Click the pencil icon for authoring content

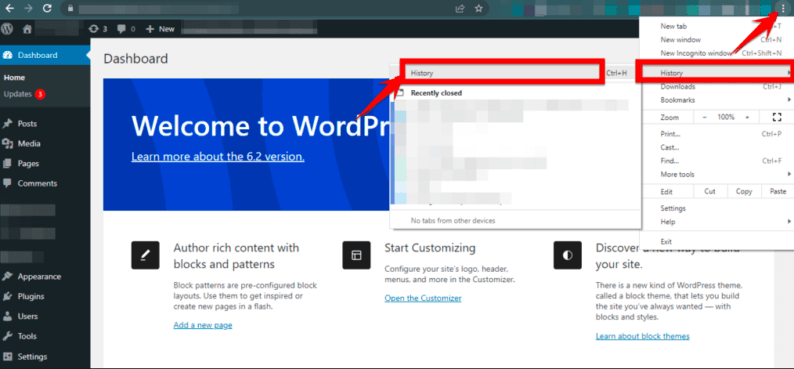[x=145, y=255]
